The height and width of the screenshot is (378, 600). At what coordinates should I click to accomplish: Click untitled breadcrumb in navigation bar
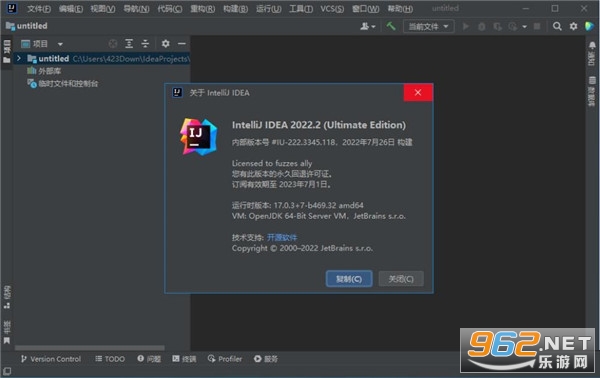27,26
